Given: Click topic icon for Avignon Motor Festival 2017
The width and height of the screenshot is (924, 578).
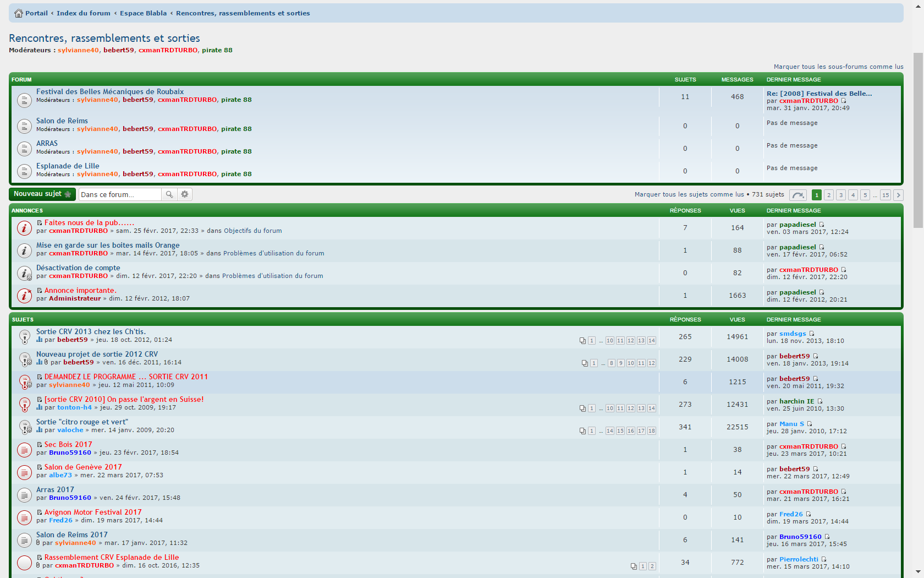Looking at the screenshot, I should pyautogui.click(x=24, y=517).
